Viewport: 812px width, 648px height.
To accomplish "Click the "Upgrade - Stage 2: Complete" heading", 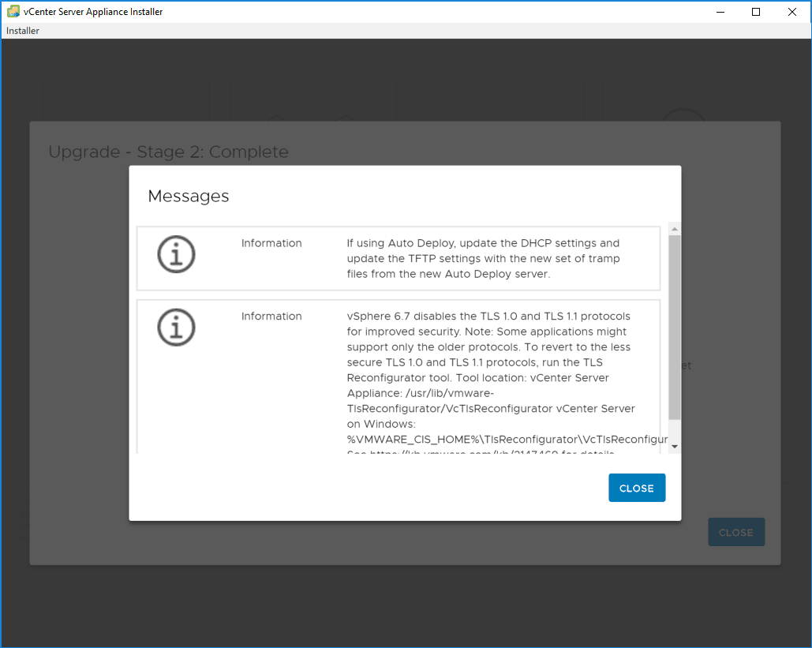I will click(168, 152).
